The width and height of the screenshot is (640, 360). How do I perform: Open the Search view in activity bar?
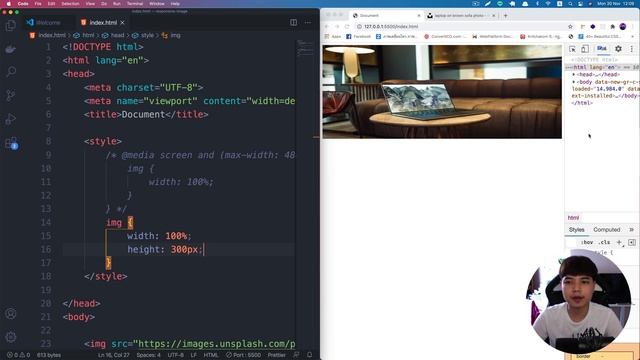pos(11,72)
